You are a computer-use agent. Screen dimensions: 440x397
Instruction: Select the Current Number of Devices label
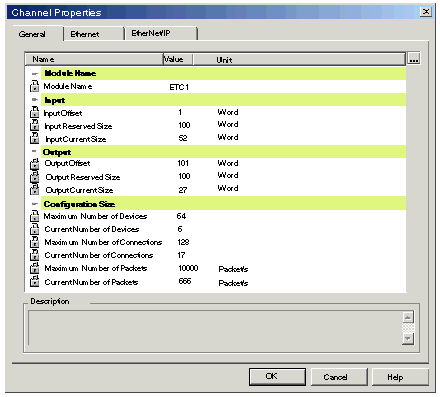[x=92, y=229]
